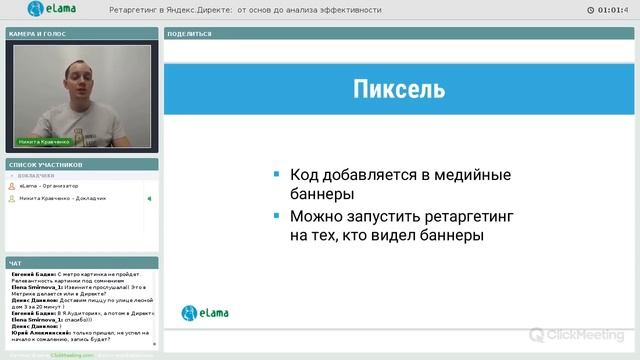Collapse the ДОКЛАДЧИКИ group
The width and height of the screenshot is (640, 360).
[x=12, y=176]
